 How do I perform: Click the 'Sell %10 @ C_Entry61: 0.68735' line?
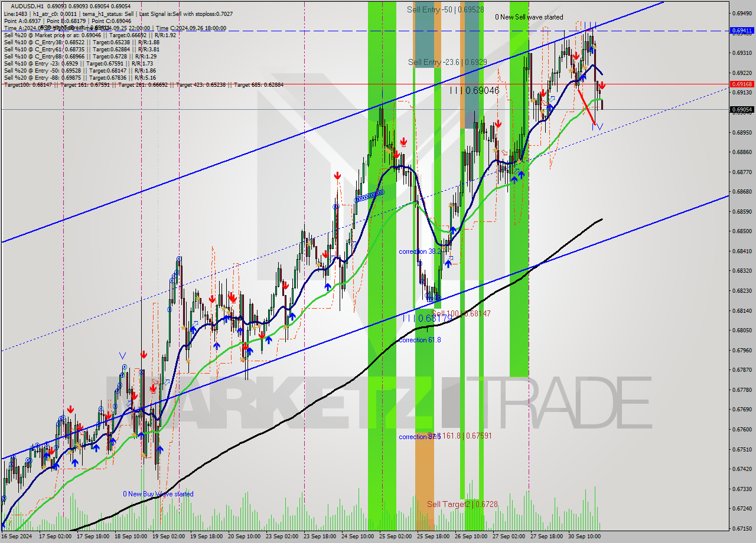click(x=82, y=49)
